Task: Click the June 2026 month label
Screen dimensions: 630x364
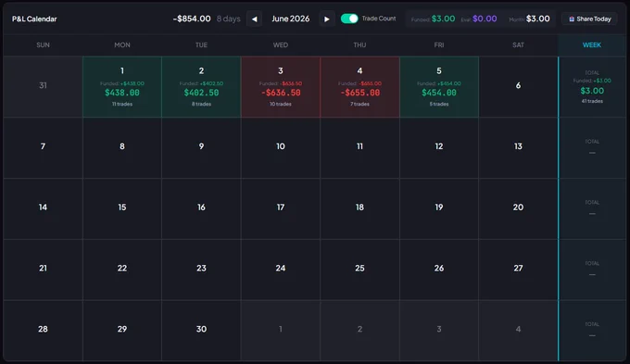Action: pos(291,19)
